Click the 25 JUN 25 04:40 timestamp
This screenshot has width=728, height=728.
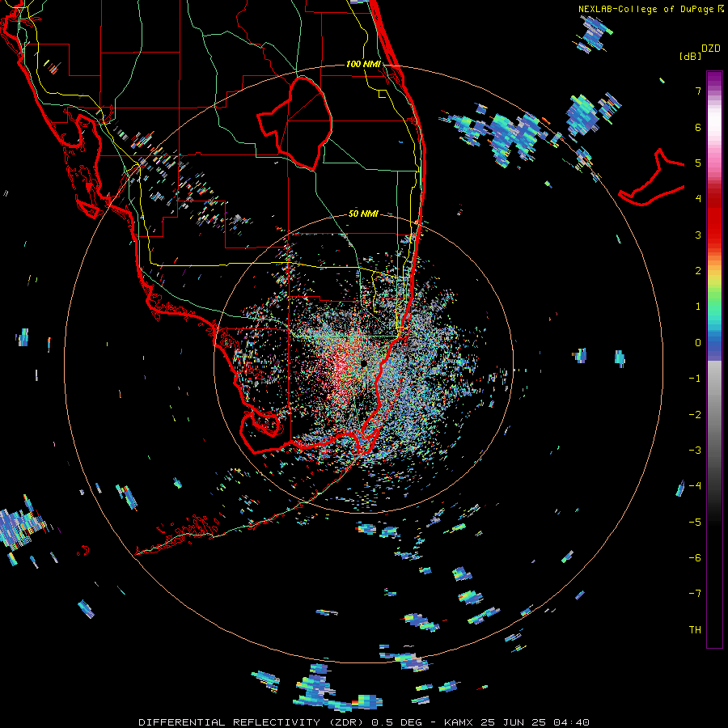[x=535, y=722]
